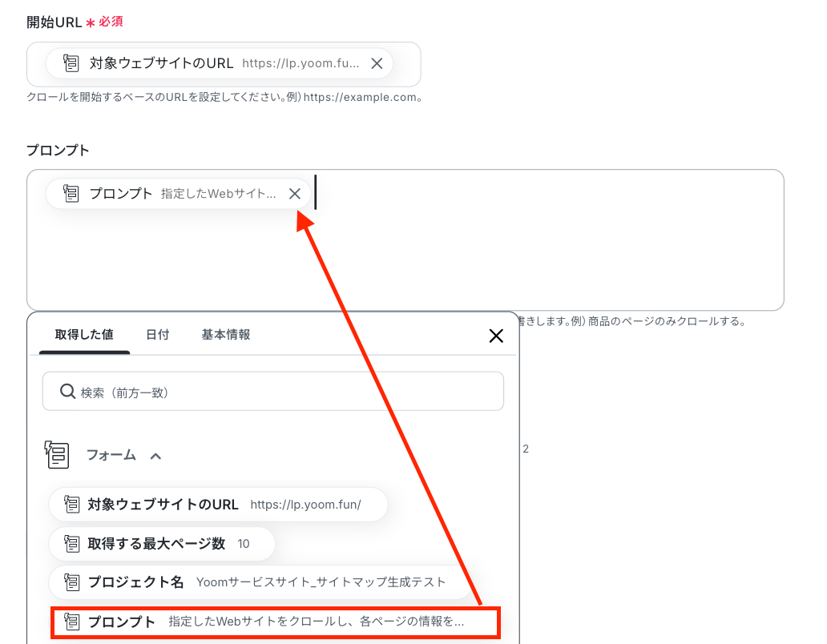Click the https://example.com hint text
The height and width of the screenshot is (644, 827).
click(x=360, y=98)
